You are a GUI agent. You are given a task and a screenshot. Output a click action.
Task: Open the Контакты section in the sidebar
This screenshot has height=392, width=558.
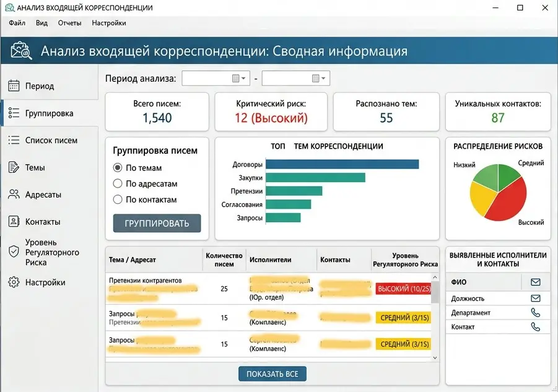point(50,221)
